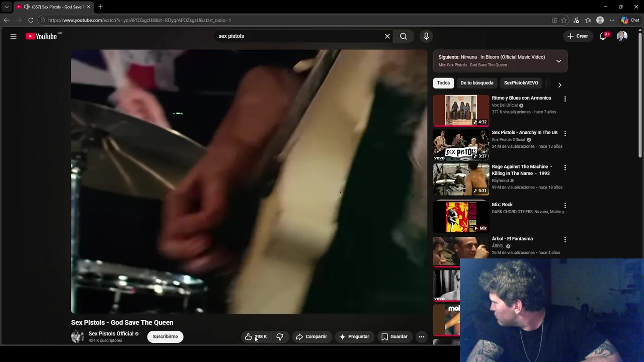Click the '424 K suscriptores' count
644x362 pixels.
105,341
